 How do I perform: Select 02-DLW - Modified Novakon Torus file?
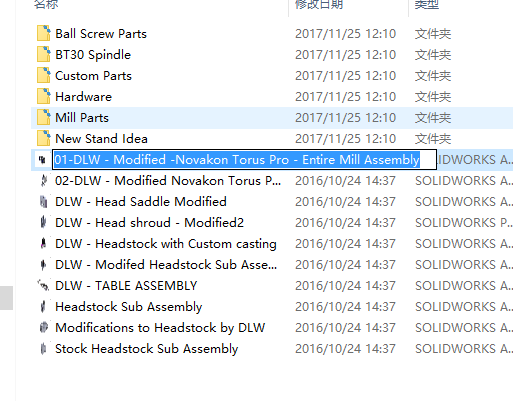click(x=168, y=181)
